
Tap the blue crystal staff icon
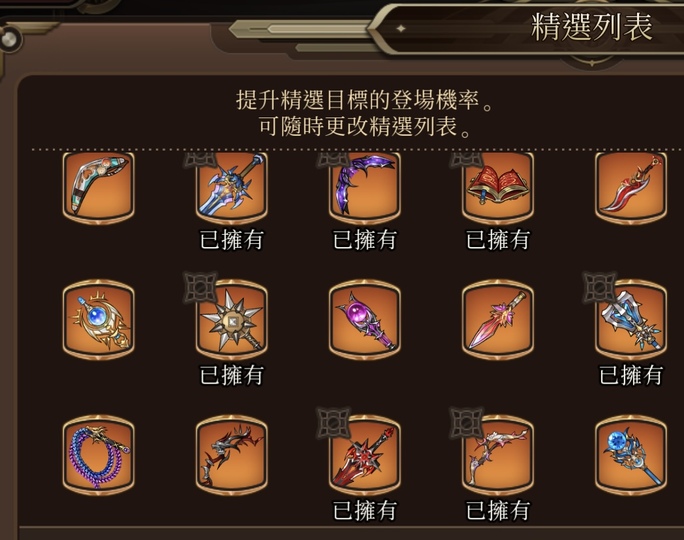click(x=631, y=455)
